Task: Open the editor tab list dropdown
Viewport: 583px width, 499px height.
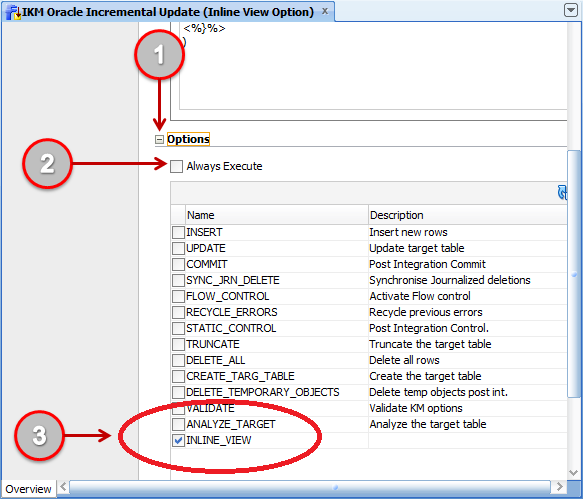Action: click(x=571, y=10)
